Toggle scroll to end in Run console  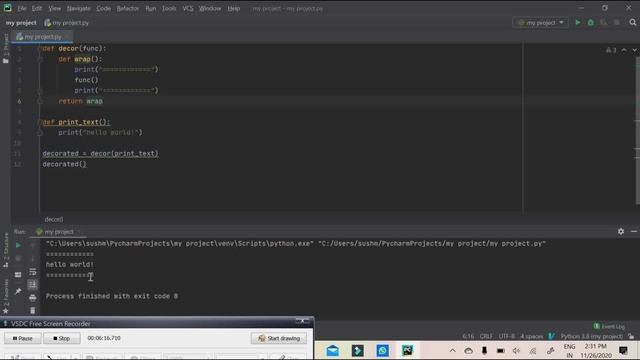coord(33,284)
